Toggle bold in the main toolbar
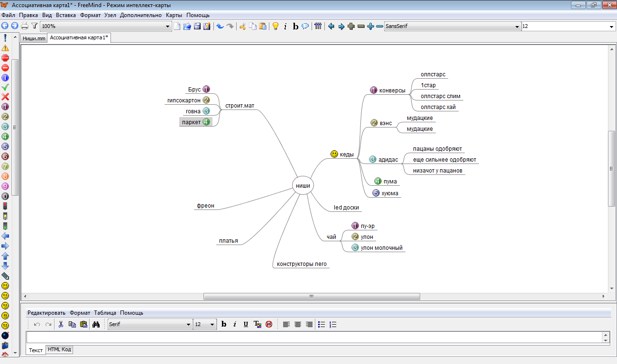Viewport: 617px width, 364px height. [x=295, y=27]
